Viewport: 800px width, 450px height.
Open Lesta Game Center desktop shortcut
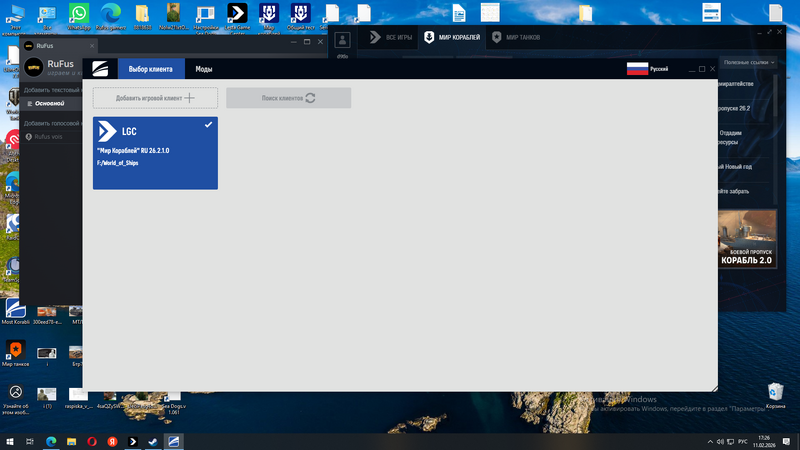[x=238, y=14]
